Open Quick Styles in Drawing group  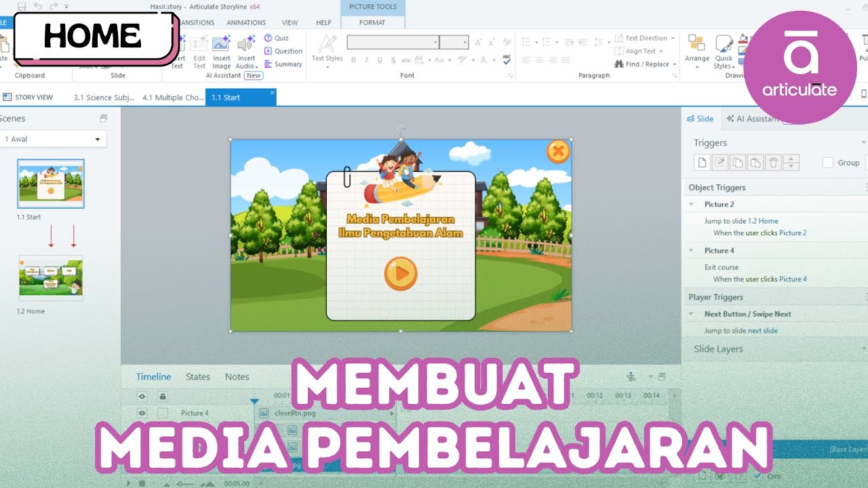point(724,52)
